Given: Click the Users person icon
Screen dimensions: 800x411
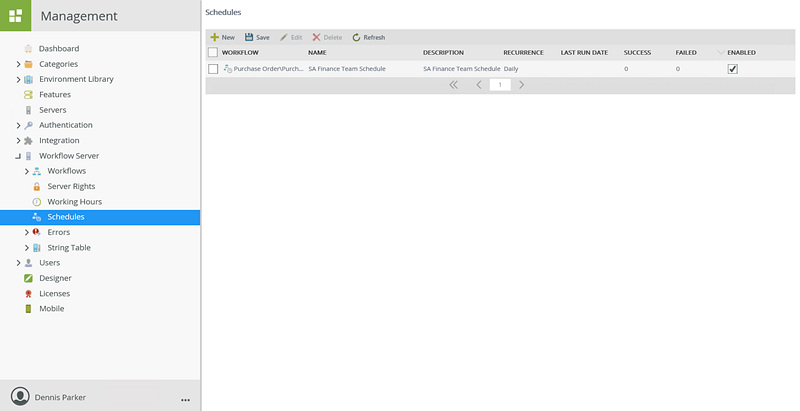Looking at the screenshot, I should pyautogui.click(x=29, y=263).
